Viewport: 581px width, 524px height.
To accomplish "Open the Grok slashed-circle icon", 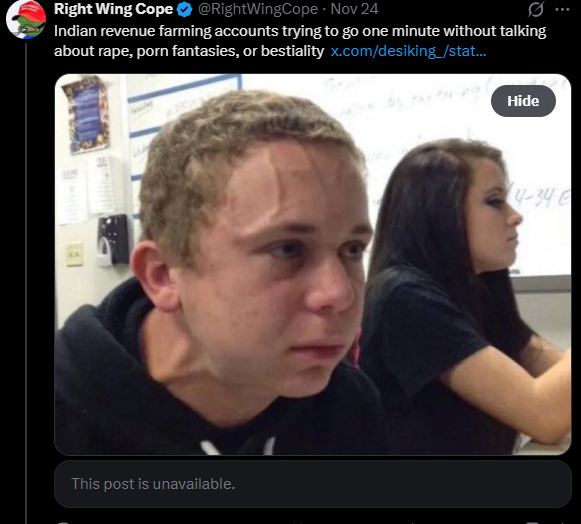I will pos(536,9).
